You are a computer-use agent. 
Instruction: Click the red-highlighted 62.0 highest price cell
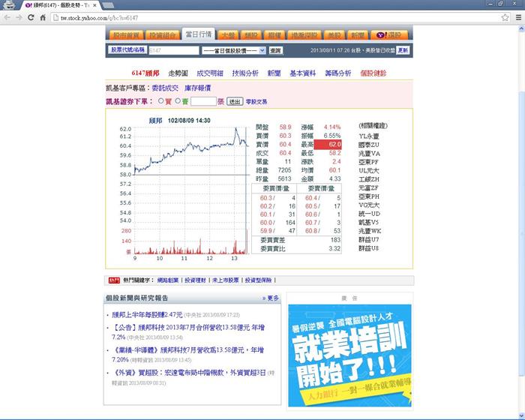pyautogui.click(x=328, y=145)
